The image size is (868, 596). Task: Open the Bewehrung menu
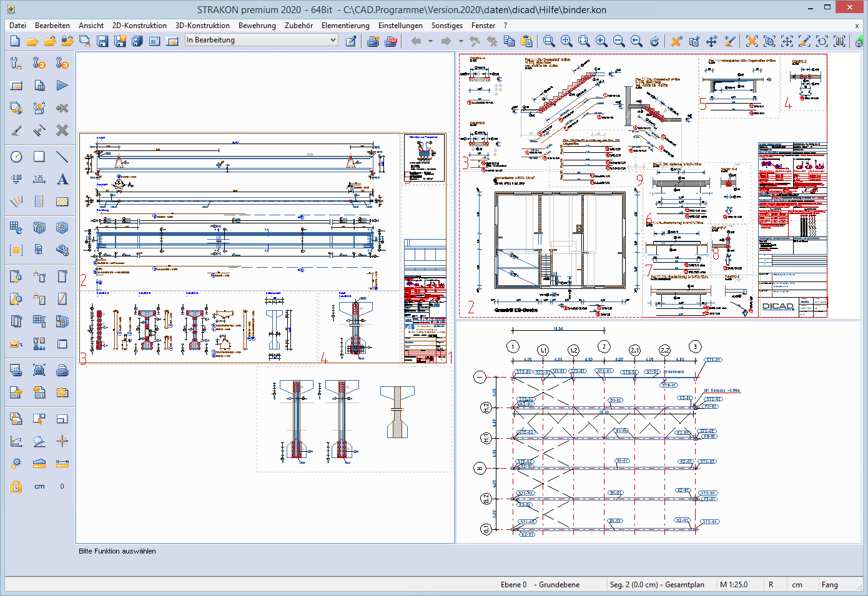(257, 26)
